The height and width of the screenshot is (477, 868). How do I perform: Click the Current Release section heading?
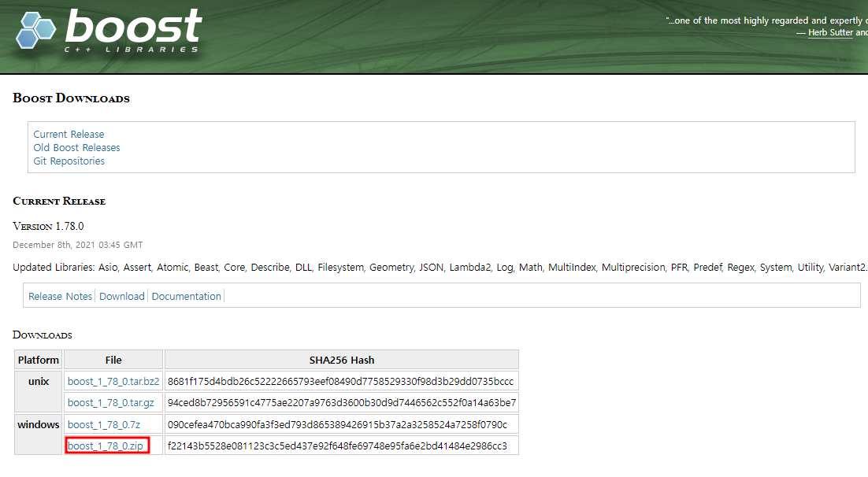click(59, 202)
